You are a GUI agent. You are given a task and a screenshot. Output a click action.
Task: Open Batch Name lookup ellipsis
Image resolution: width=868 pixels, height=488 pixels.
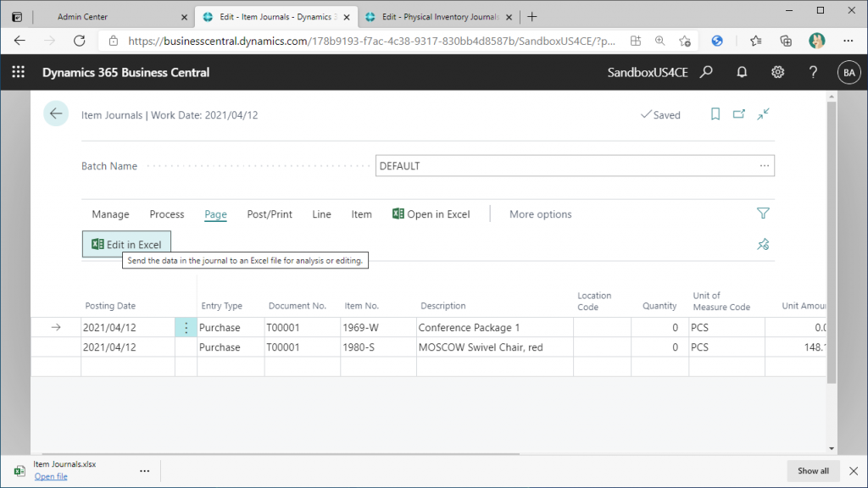(x=765, y=165)
